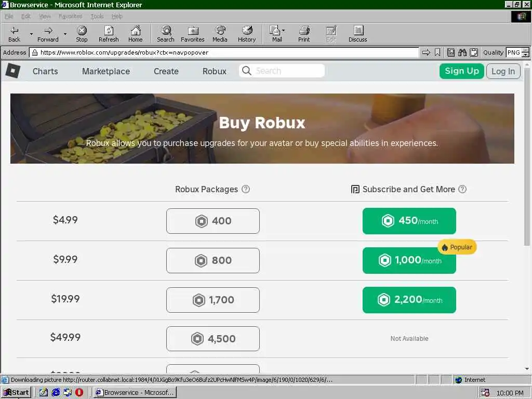Adjust the Quality PNG stepper

coord(525,52)
